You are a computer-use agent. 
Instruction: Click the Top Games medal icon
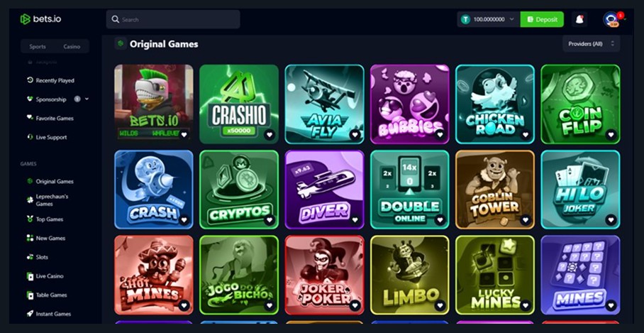(30, 219)
